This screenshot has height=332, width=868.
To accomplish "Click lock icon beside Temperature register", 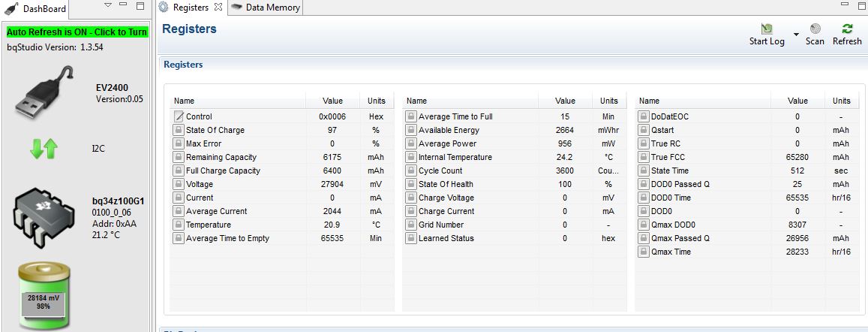I will point(179,225).
